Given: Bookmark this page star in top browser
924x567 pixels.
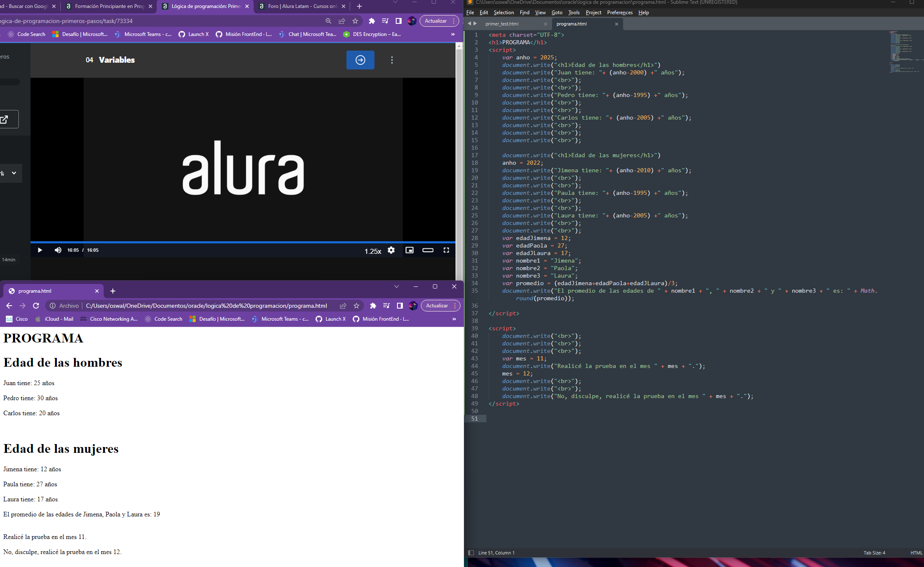Looking at the screenshot, I should click(355, 21).
